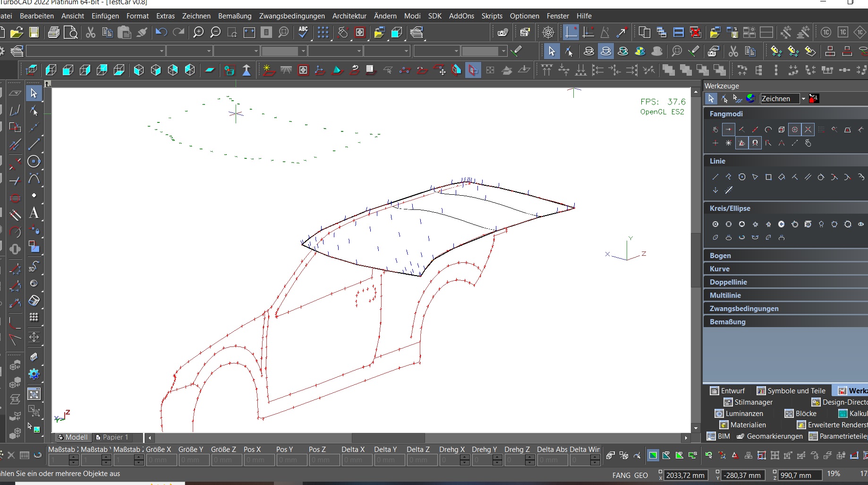The height and width of the screenshot is (485, 868).
Task: Open the Materialien panel
Action: (743, 425)
